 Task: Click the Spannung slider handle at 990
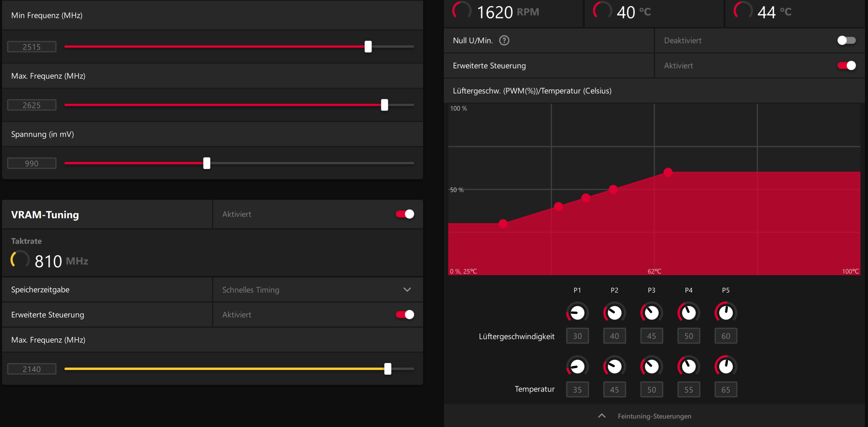click(x=206, y=163)
